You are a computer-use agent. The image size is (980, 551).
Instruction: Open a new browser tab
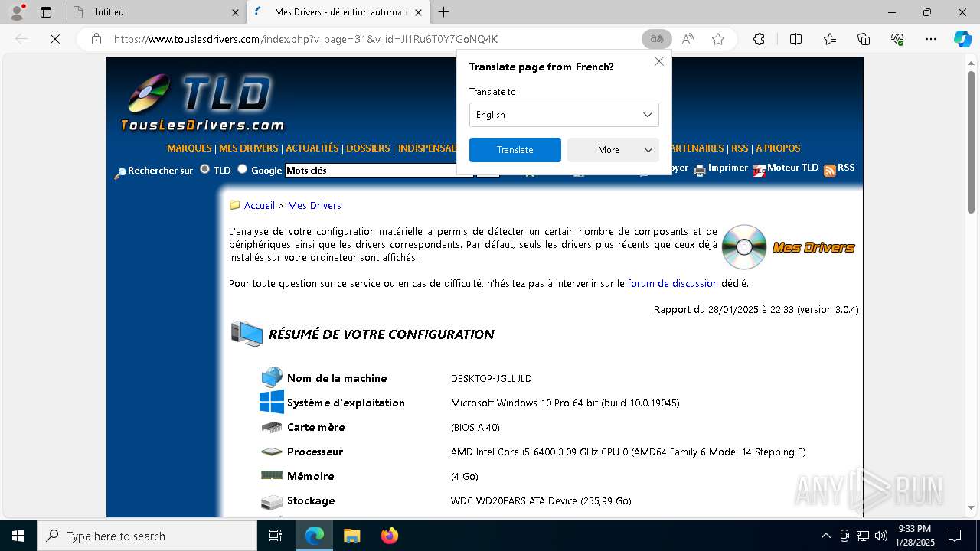click(444, 12)
